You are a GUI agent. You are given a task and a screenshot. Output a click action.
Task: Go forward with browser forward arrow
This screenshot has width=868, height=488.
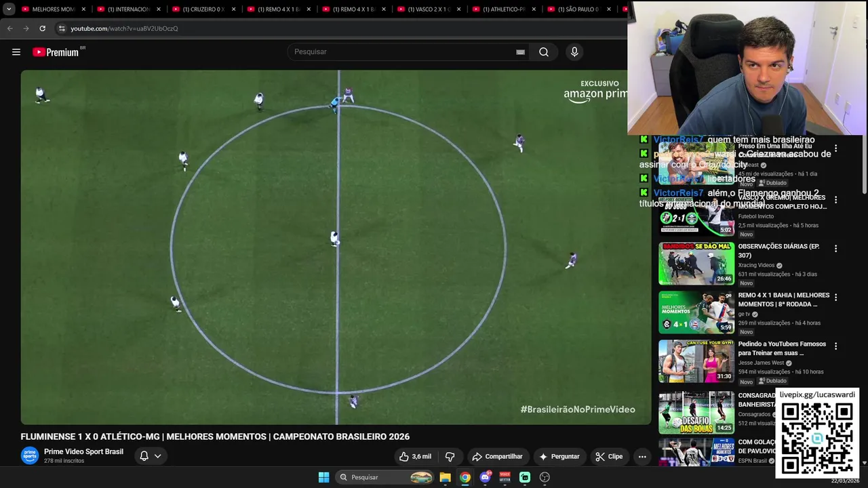[x=26, y=28]
